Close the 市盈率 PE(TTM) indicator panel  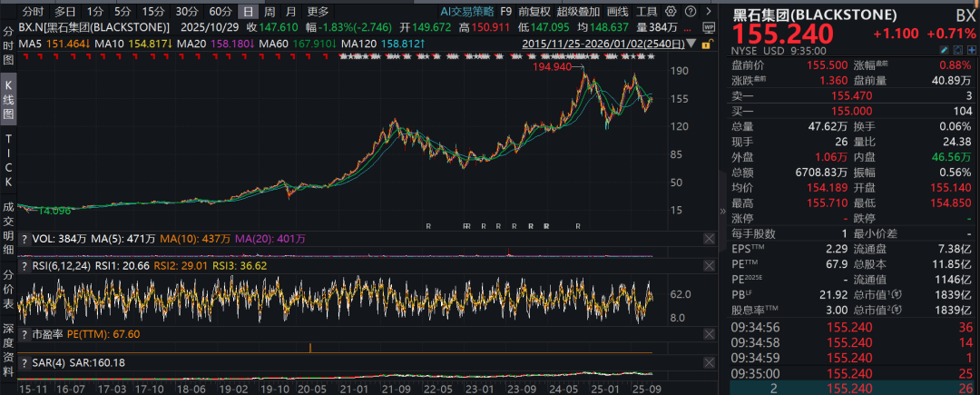(709, 335)
